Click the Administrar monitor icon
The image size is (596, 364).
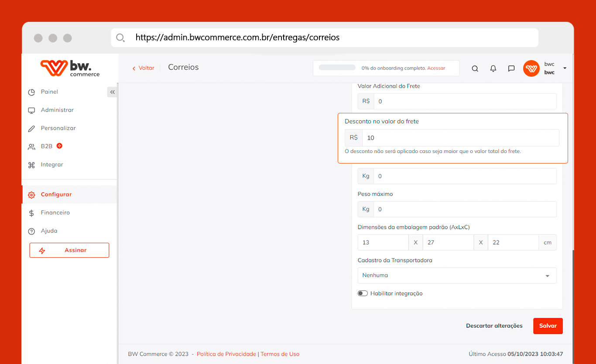31,110
